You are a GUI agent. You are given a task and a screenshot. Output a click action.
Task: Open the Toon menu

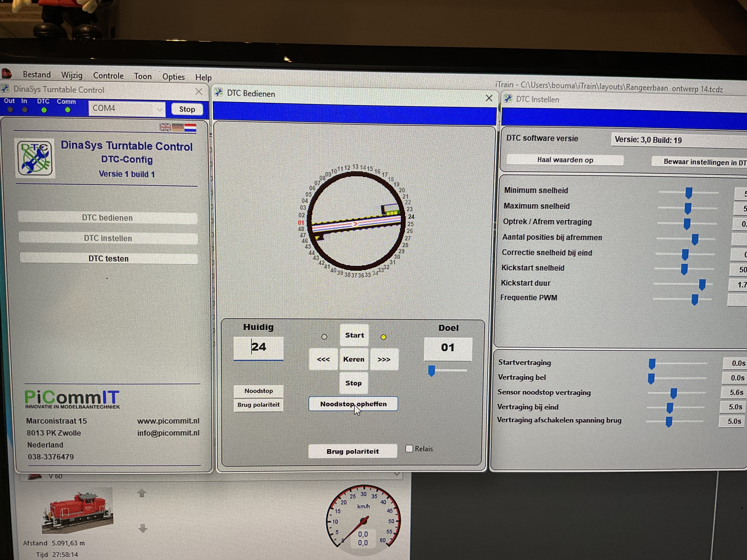pos(142,76)
